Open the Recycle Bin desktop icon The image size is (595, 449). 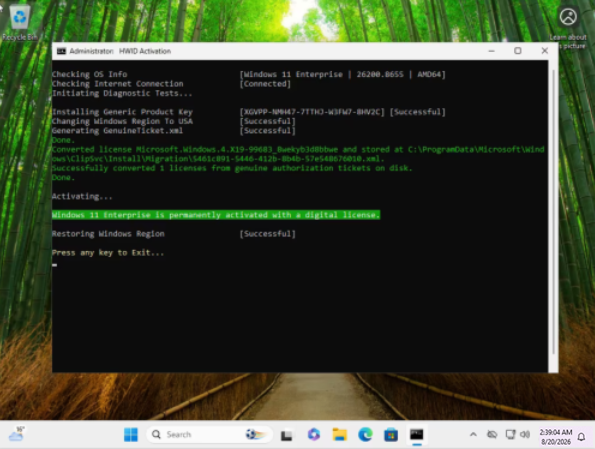point(20,23)
